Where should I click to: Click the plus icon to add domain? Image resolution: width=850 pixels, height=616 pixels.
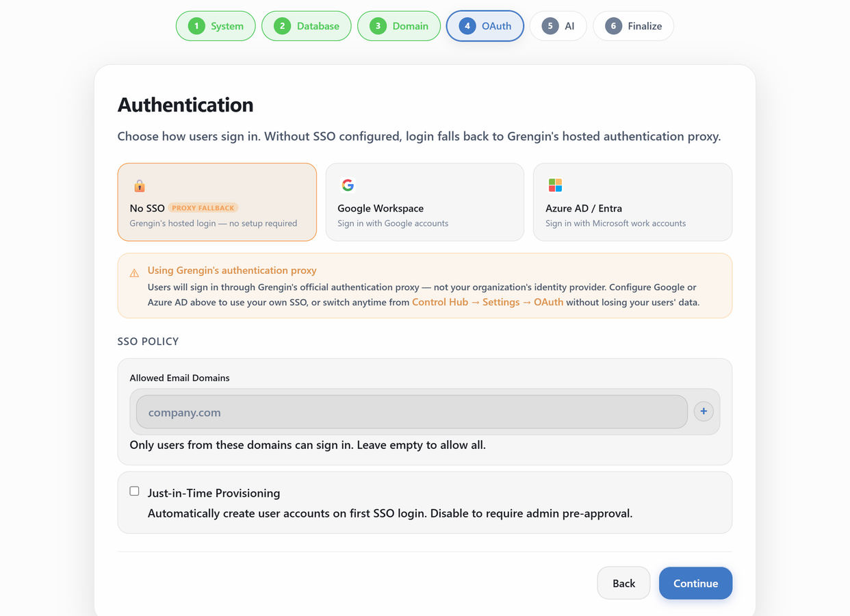point(704,411)
